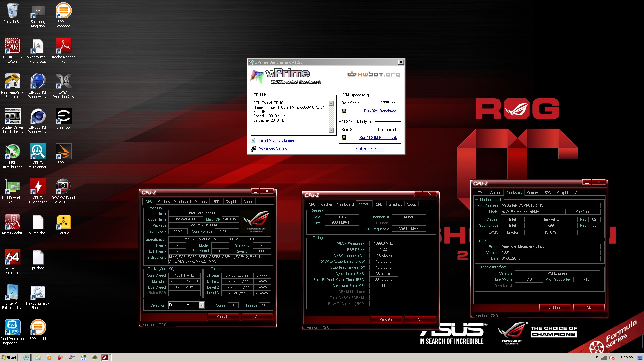Open the Catzilla desktop icon
Image resolution: width=644 pixels, height=362 pixels.
click(63, 224)
